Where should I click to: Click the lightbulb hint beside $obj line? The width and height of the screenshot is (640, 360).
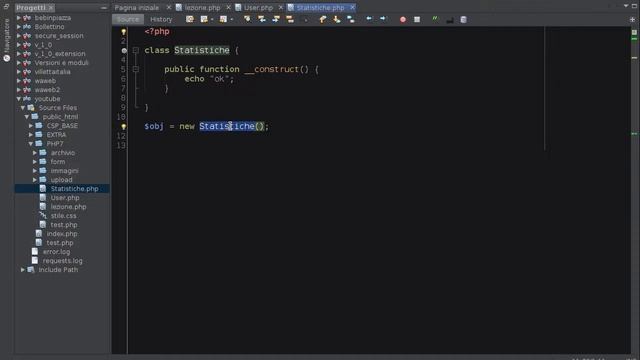[x=124, y=127]
